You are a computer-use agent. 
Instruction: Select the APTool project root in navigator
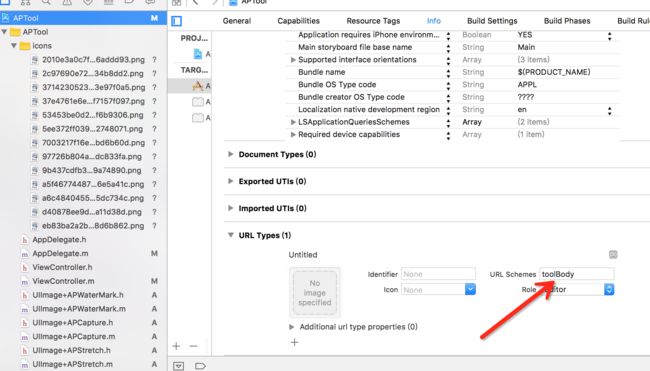tap(83, 18)
